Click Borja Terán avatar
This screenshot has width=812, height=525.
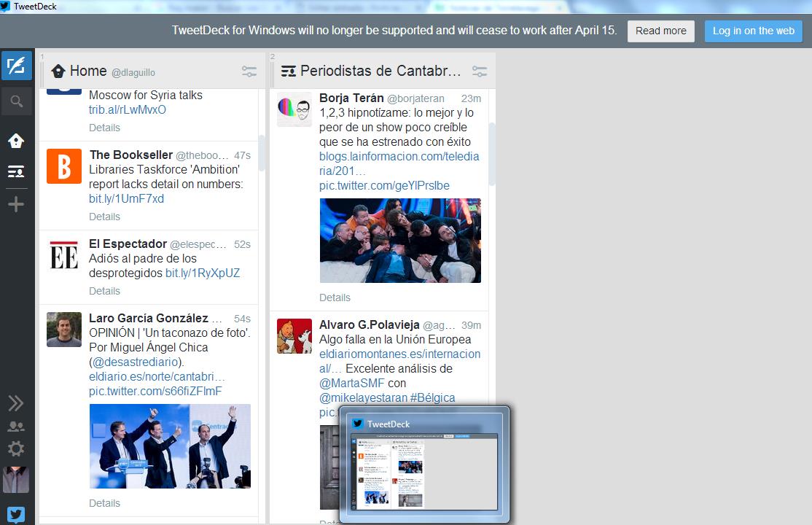294,109
